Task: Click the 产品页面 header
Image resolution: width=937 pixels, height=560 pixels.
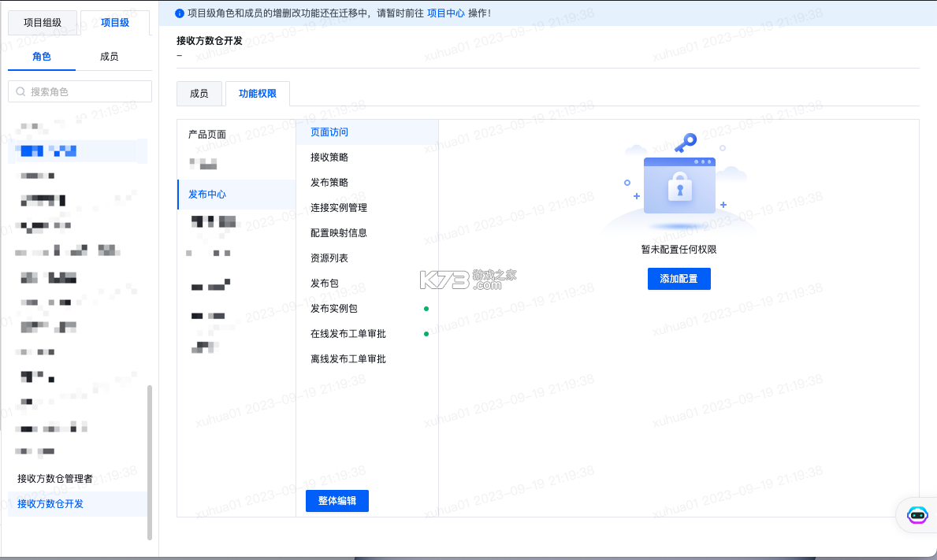Action: point(206,135)
